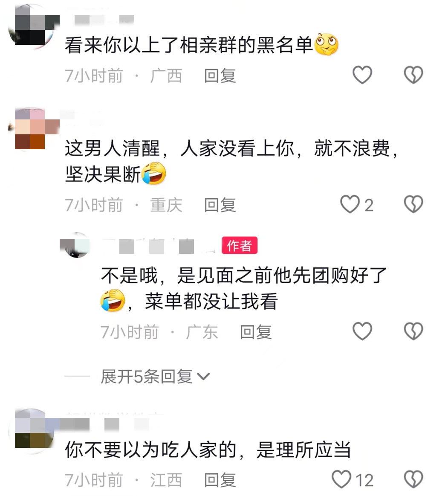This screenshot has height=496, width=448.
Task: Dislike the Jiangxi comment 理所应当
Action: [x=413, y=479]
